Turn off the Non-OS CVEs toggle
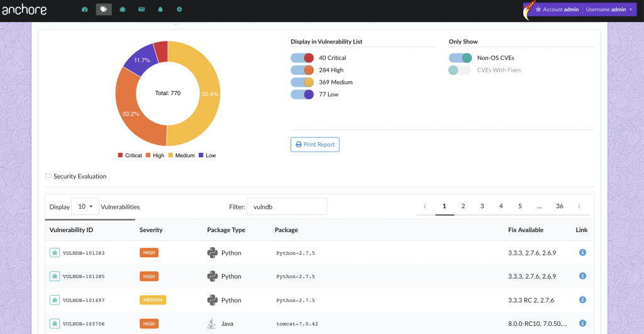Viewport: 644px width, 334px height. tap(460, 58)
